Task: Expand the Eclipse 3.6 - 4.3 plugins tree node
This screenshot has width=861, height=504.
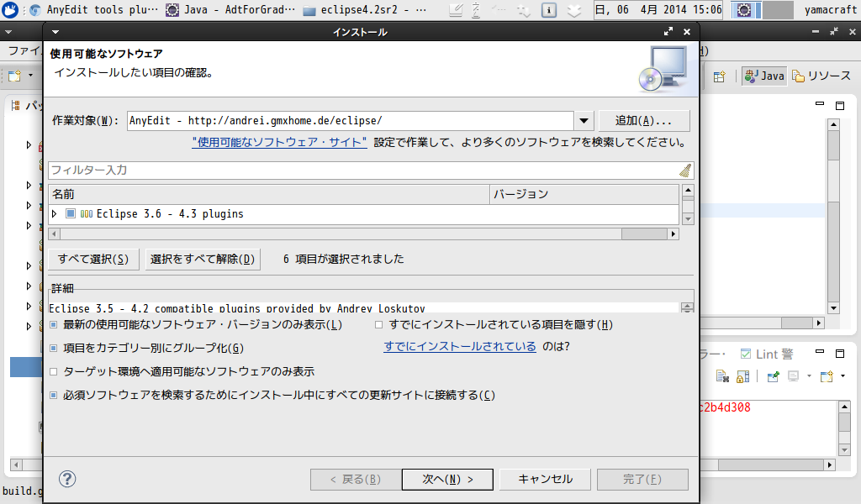Action: point(55,213)
